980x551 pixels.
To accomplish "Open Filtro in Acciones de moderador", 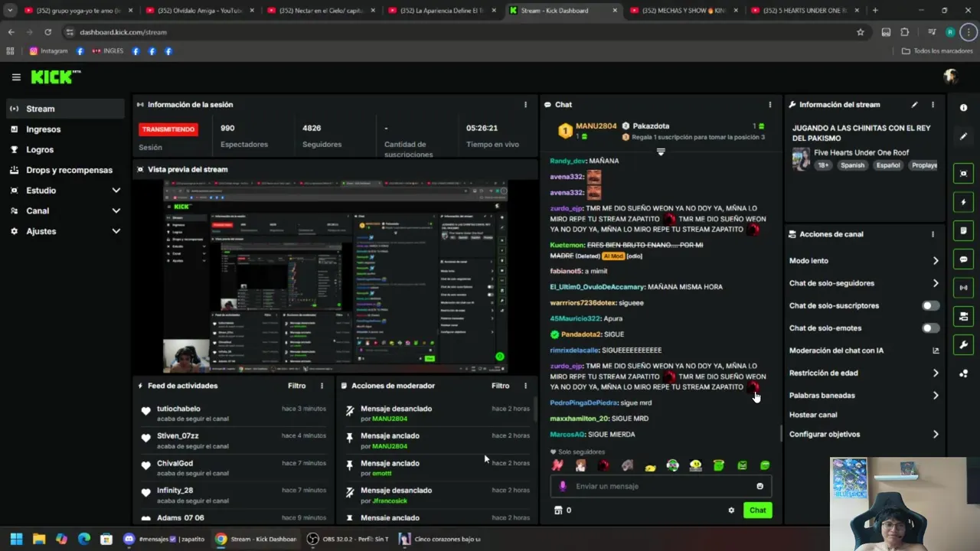I will [500, 386].
